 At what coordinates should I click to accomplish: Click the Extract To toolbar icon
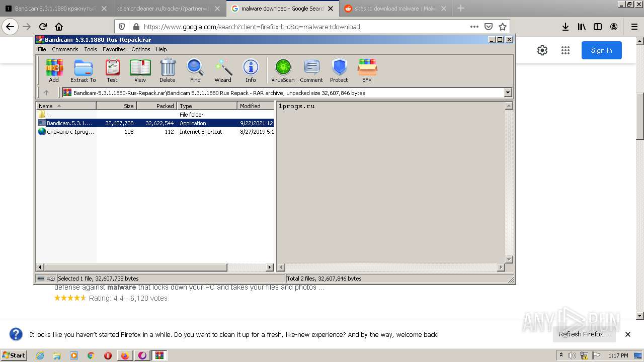pyautogui.click(x=83, y=70)
